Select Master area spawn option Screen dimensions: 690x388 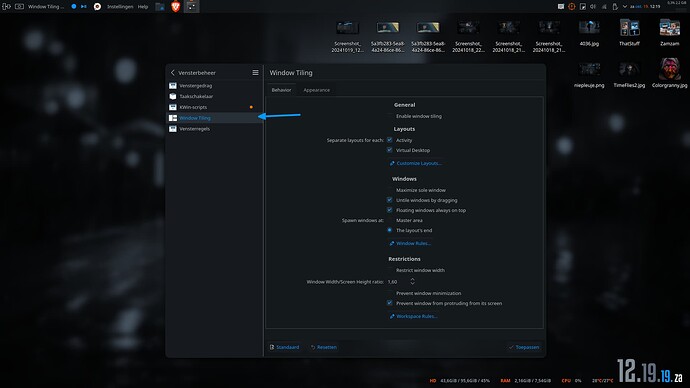[389, 220]
